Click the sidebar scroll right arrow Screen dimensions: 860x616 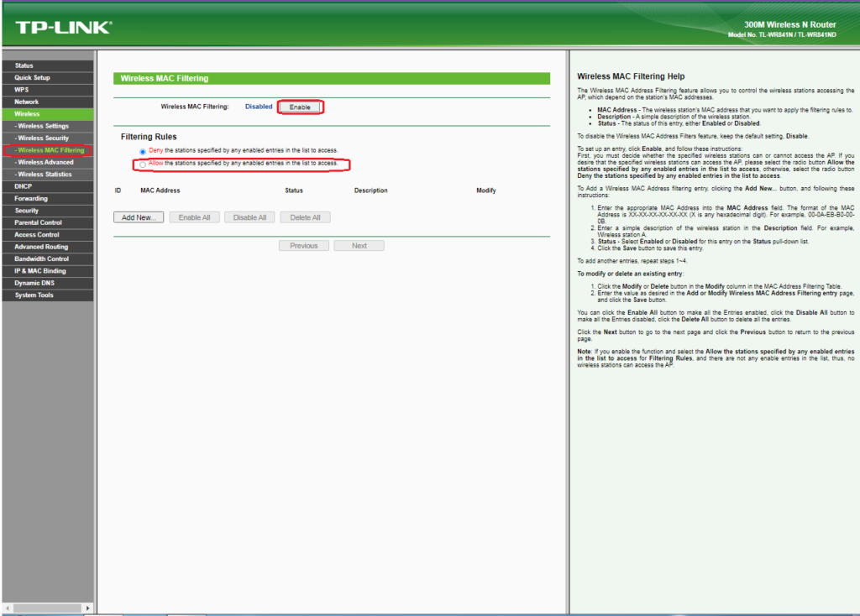87,608
